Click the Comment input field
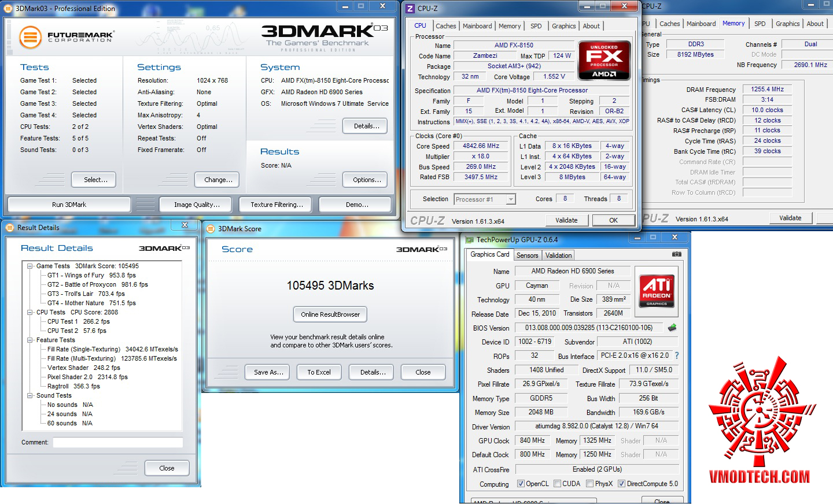This screenshot has height=504, width=833. (x=118, y=442)
